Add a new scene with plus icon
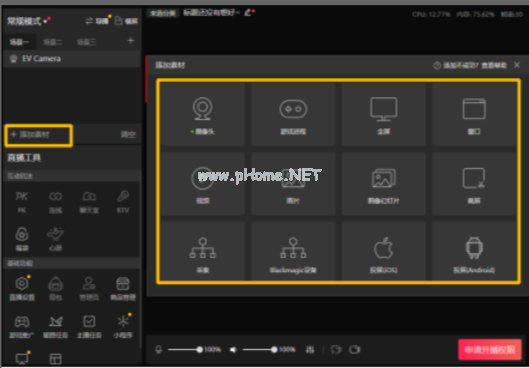Image resolution: width=529 pixels, height=368 pixels. click(131, 41)
